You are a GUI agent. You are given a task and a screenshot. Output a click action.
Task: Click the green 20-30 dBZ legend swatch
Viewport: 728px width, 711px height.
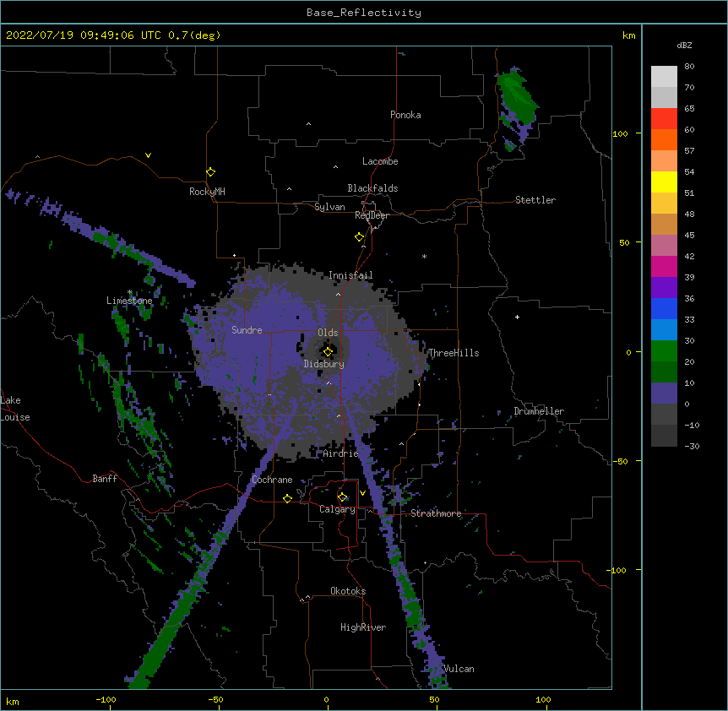(x=664, y=351)
